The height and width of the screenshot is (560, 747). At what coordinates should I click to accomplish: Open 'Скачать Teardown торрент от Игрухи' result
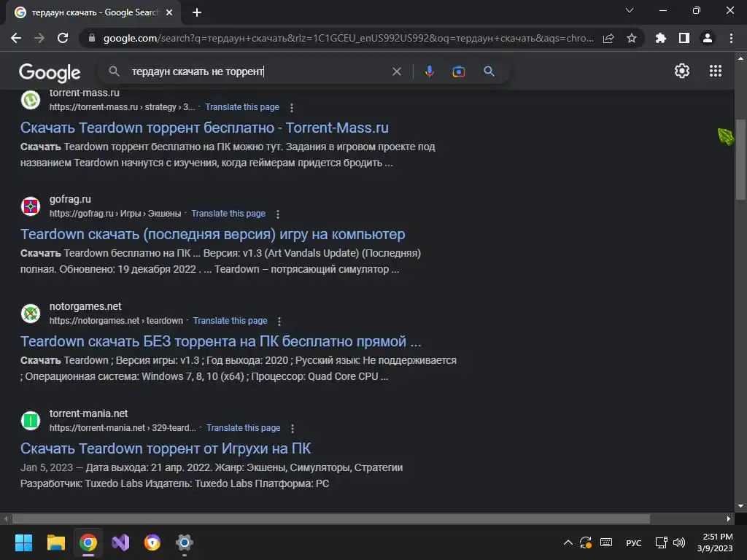[x=166, y=448]
